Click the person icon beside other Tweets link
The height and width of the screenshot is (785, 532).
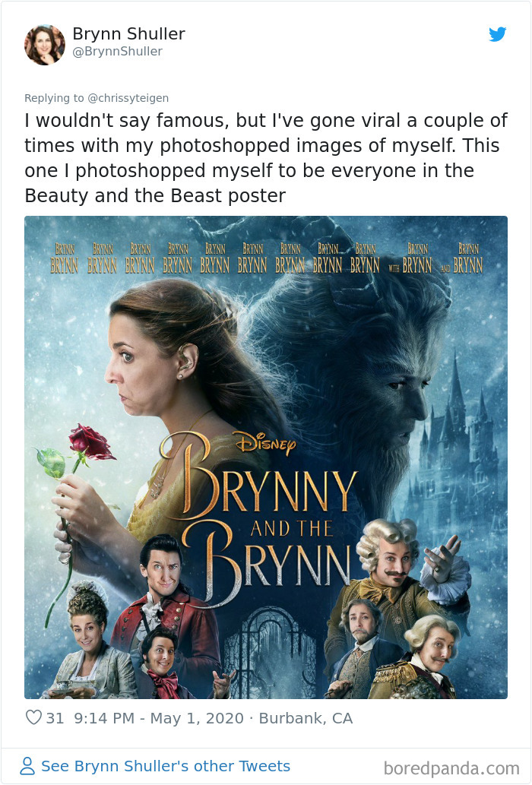pyautogui.click(x=27, y=766)
